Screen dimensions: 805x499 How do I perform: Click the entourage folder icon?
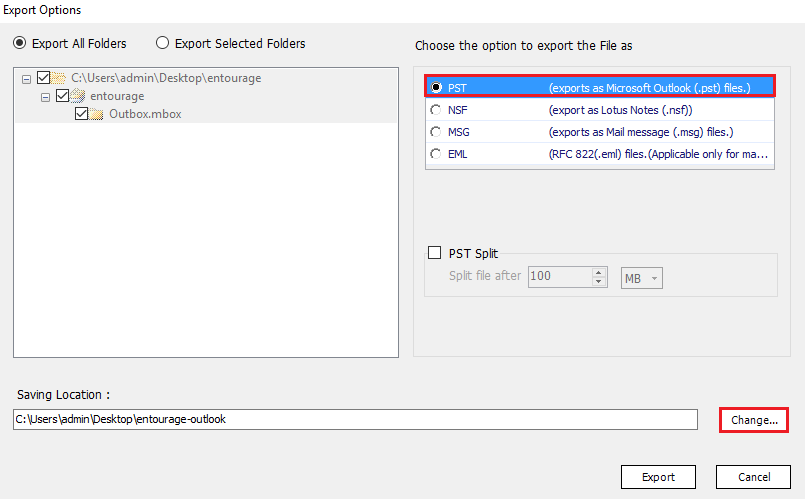[78, 95]
